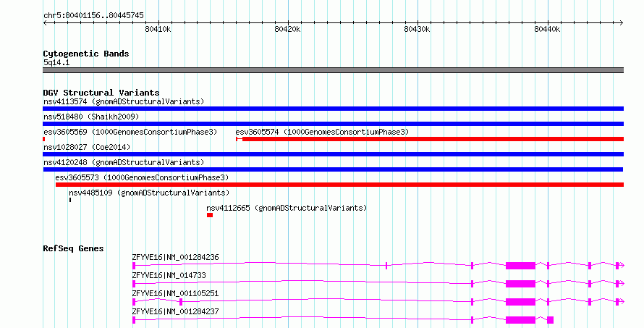This screenshot has width=644, height=328.
Task: Open the ZFYVE16|NM_014733 transcript label
Action: click(169, 275)
